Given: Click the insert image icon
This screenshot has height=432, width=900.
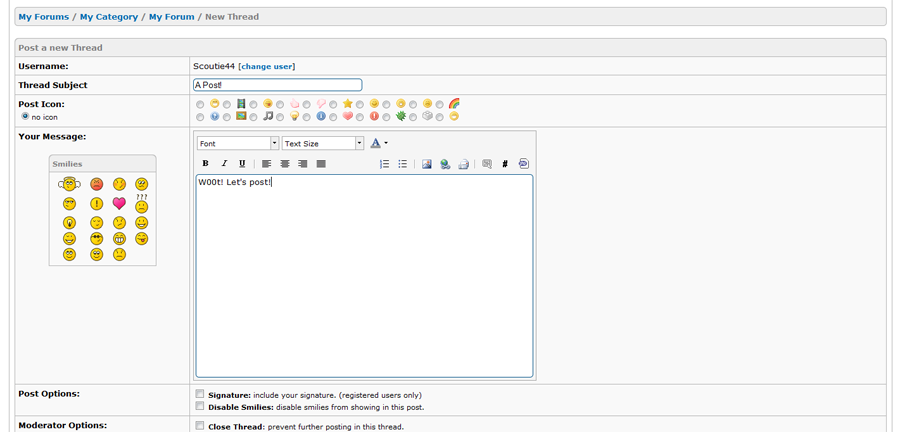Looking at the screenshot, I should coord(426,164).
